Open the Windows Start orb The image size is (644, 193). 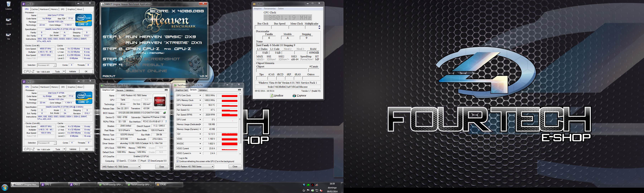[5, 188]
